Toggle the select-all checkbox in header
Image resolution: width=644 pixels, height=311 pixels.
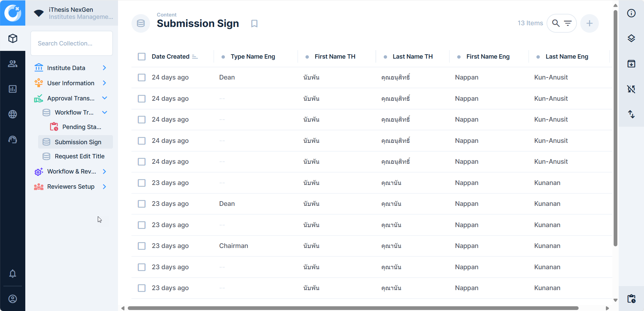pyautogui.click(x=142, y=57)
